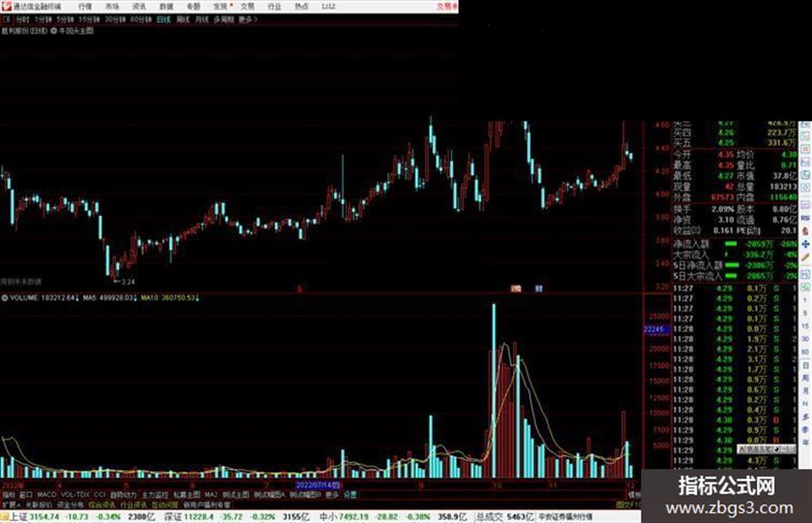This screenshot has width=812, height=523.
Task: Open the 行业资讯 tab
Action: click(133, 504)
